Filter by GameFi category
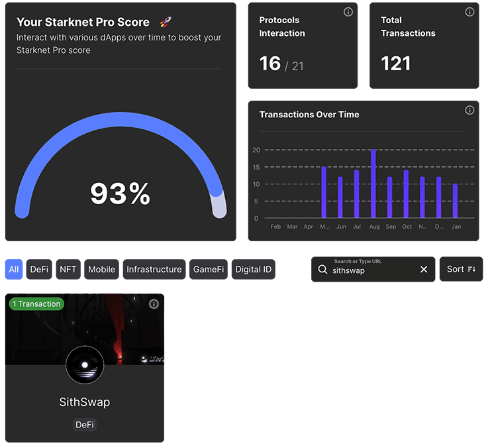 pyautogui.click(x=209, y=269)
